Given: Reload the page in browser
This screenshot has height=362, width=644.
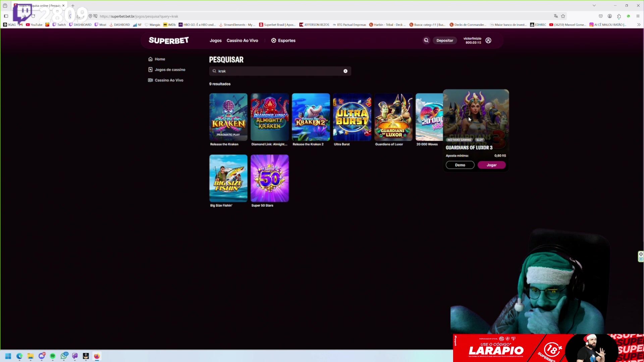Looking at the screenshot, I should coord(33,16).
